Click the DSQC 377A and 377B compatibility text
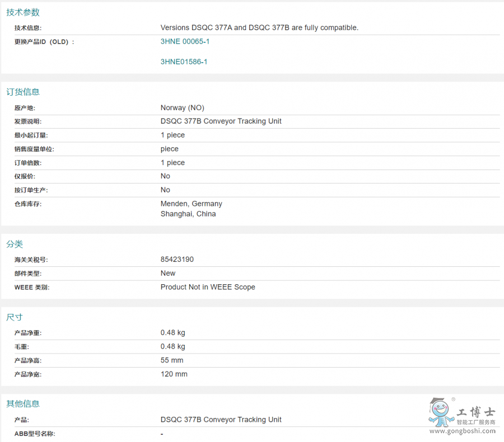This screenshot has width=504, height=442. pyautogui.click(x=259, y=27)
